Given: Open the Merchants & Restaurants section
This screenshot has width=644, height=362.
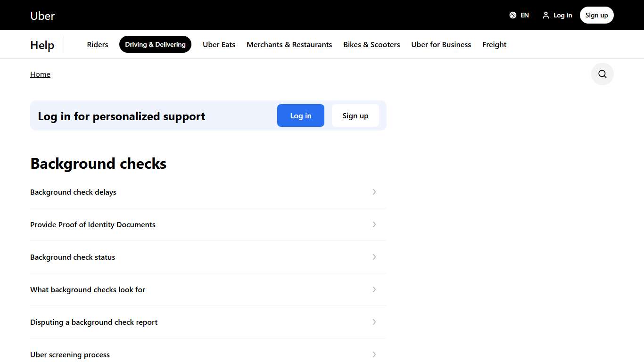Looking at the screenshot, I should click(289, 44).
